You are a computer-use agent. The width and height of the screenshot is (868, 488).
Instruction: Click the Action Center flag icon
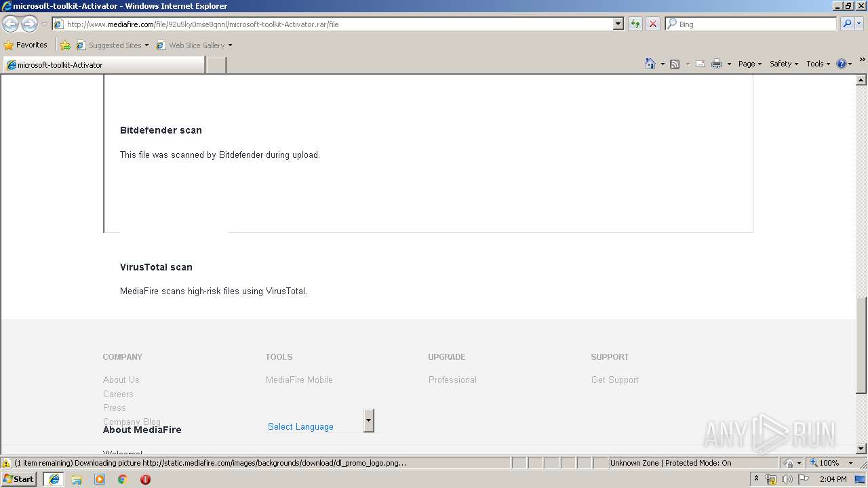click(x=804, y=479)
